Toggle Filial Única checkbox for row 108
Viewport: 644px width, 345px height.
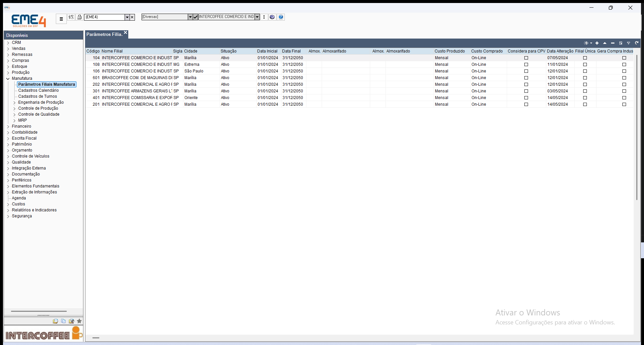pyautogui.click(x=585, y=64)
